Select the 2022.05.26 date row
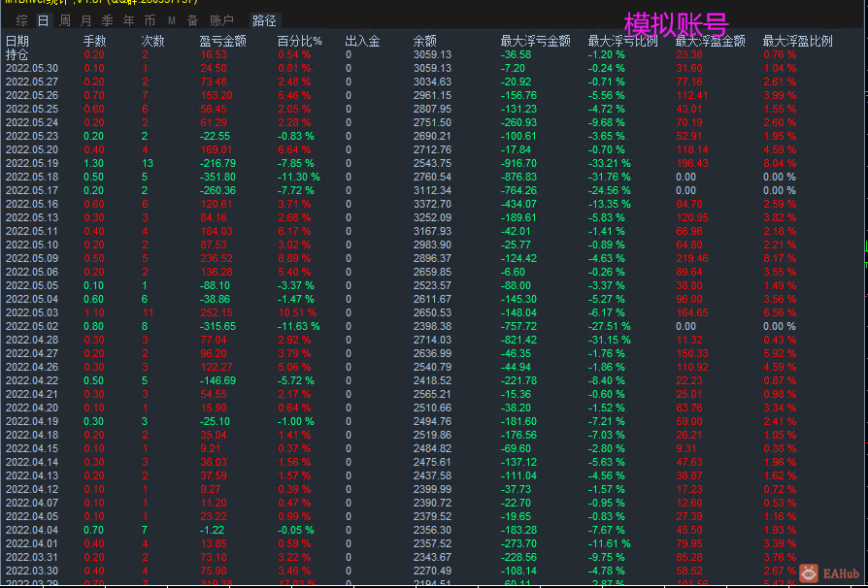The image size is (868, 588). [31, 95]
